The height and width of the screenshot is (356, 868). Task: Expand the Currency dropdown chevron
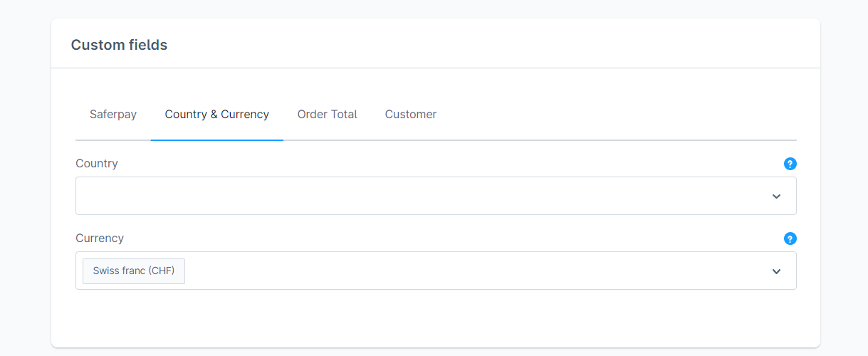(x=776, y=271)
